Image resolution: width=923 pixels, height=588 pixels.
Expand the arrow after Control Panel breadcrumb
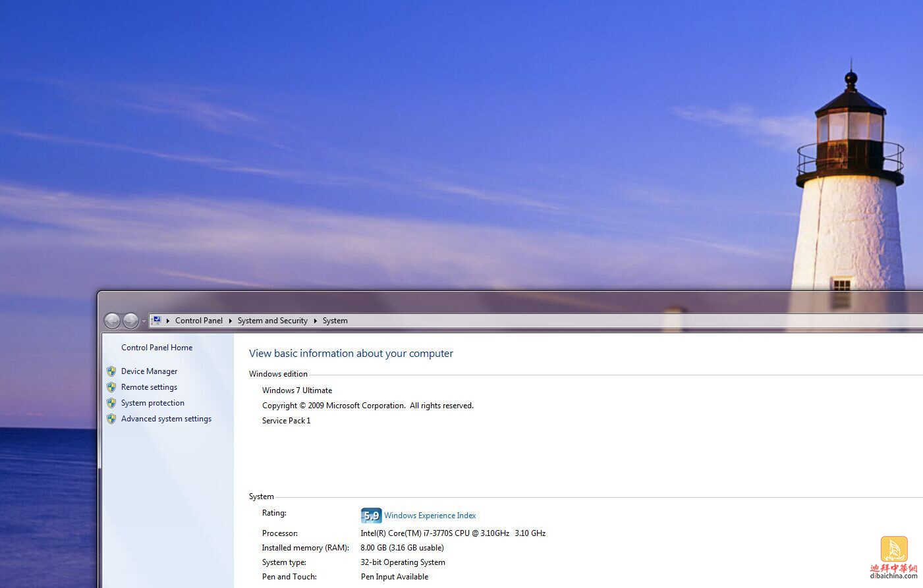coord(230,321)
